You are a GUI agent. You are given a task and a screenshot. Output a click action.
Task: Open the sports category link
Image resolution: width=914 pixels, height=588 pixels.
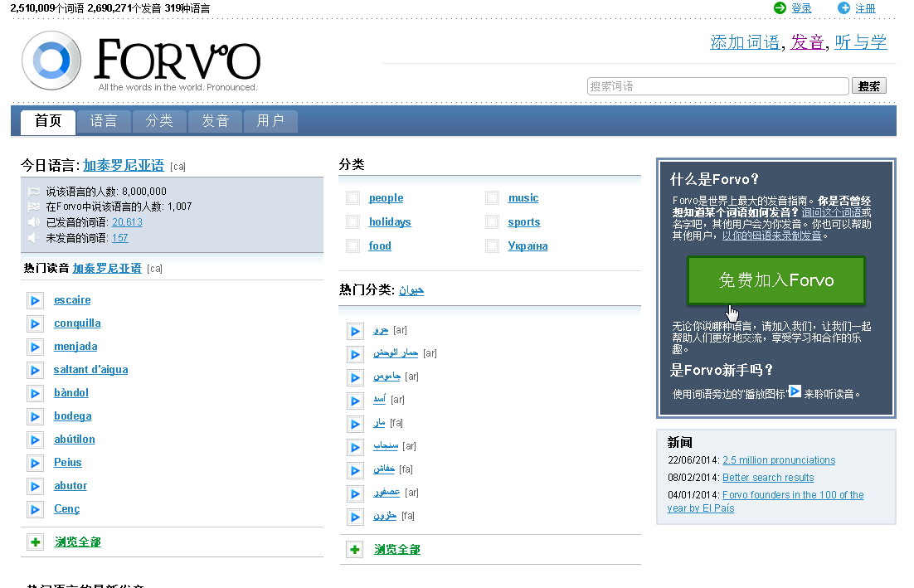[x=524, y=222]
